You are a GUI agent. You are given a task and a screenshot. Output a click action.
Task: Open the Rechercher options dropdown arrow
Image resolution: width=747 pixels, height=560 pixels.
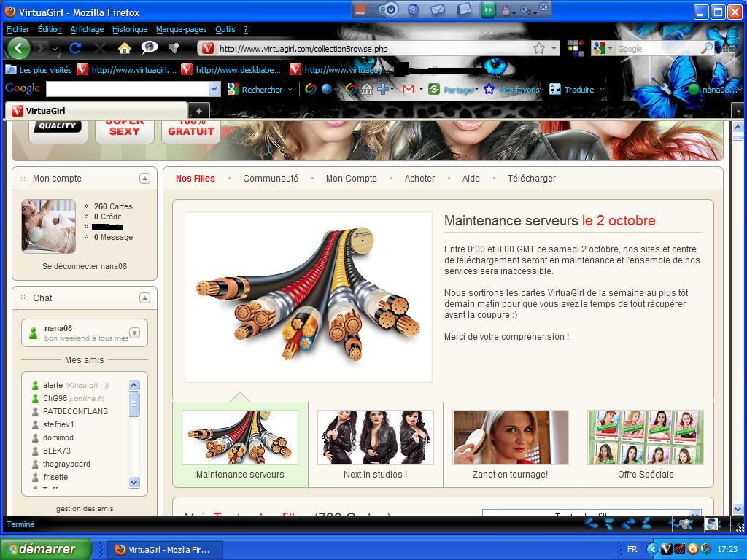point(290,89)
